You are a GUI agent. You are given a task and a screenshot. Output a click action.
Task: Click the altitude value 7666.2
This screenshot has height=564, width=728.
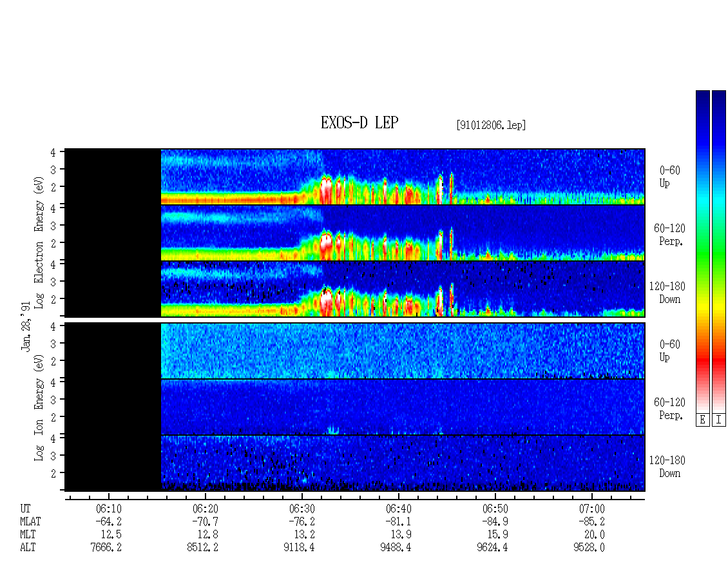click(x=106, y=548)
